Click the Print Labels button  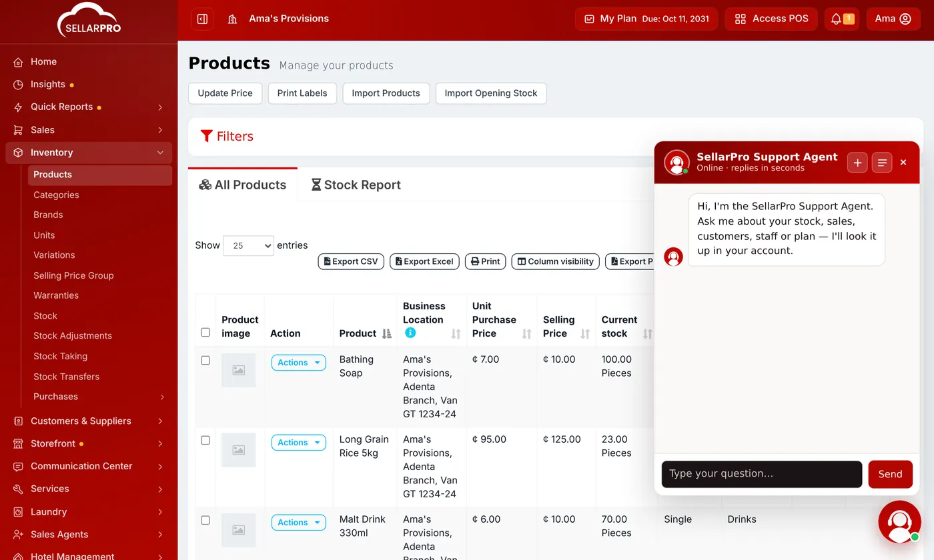[x=302, y=93]
